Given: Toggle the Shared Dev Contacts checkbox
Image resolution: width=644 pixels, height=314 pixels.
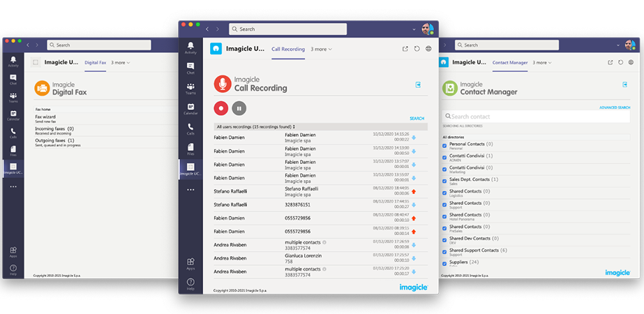Looking at the screenshot, I should click(445, 240).
